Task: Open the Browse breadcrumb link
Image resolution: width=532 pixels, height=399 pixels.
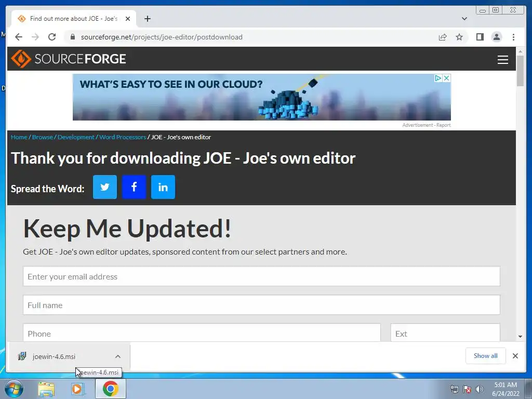Action: (x=43, y=137)
